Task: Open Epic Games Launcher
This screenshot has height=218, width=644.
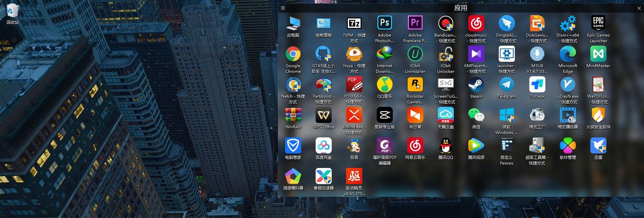Action: coord(598,23)
